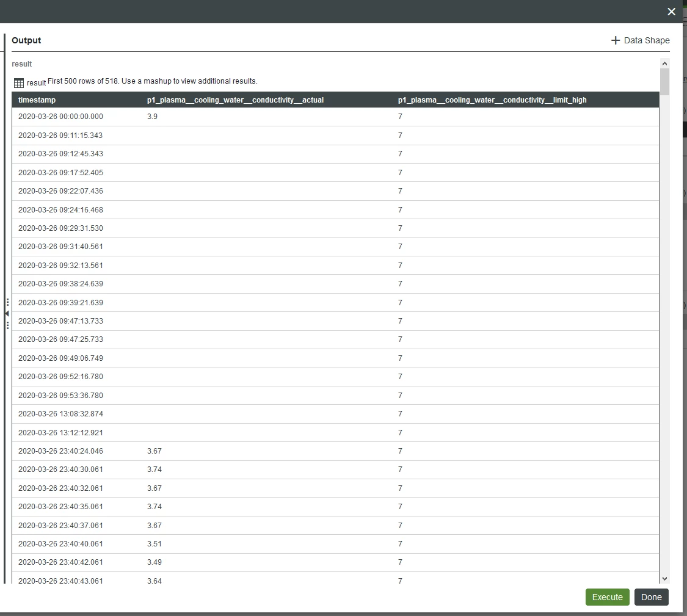Select timestamp 2020-03-26 09:12:45.343
Screen dimensions: 687x616
point(60,154)
